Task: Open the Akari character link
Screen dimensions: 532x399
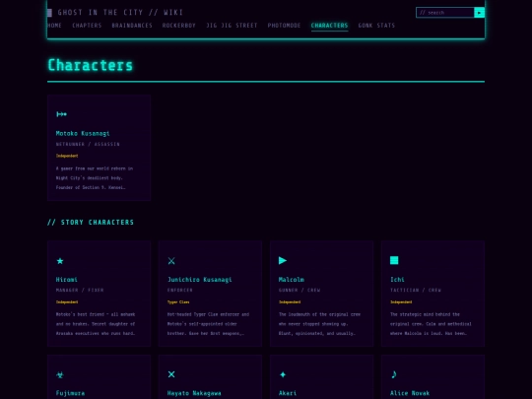Action: point(288,393)
